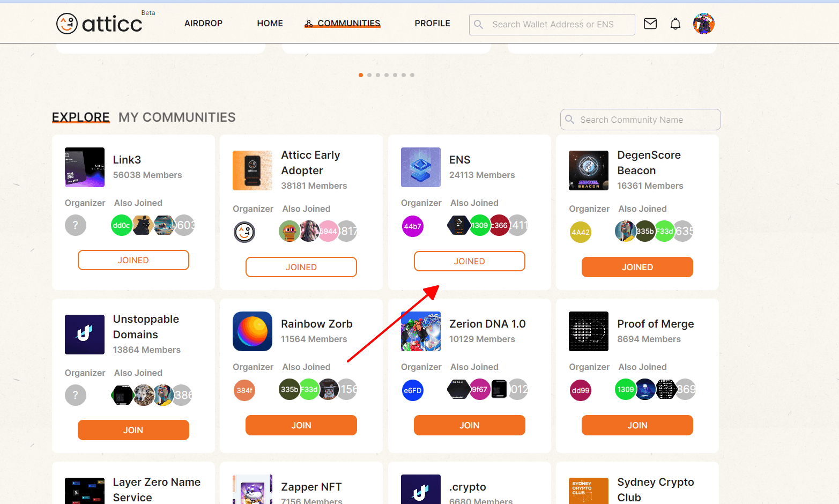Switch to MY COMMUNITIES tab
The width and height of the screenshot is (839, 504).
177,117
